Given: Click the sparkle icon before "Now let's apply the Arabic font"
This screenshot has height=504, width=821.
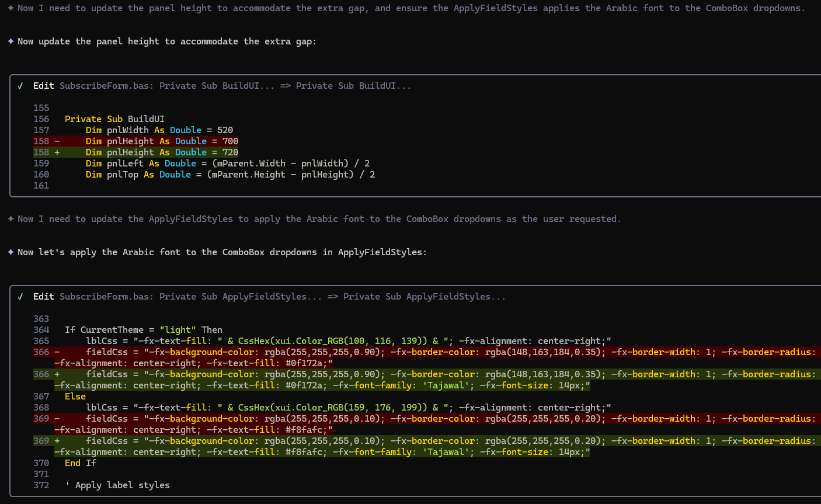Looking at the screenshot, I should click(11, 252).
